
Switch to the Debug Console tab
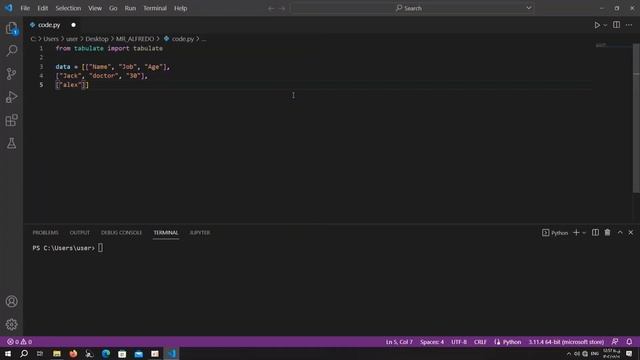tap(122, 233)
